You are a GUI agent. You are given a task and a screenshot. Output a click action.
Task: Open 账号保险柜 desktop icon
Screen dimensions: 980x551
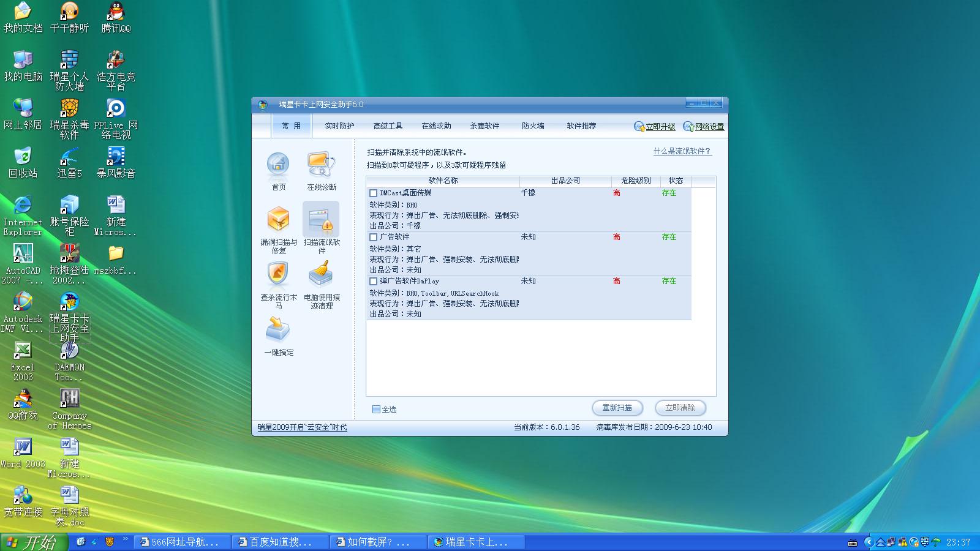point(69,216)
